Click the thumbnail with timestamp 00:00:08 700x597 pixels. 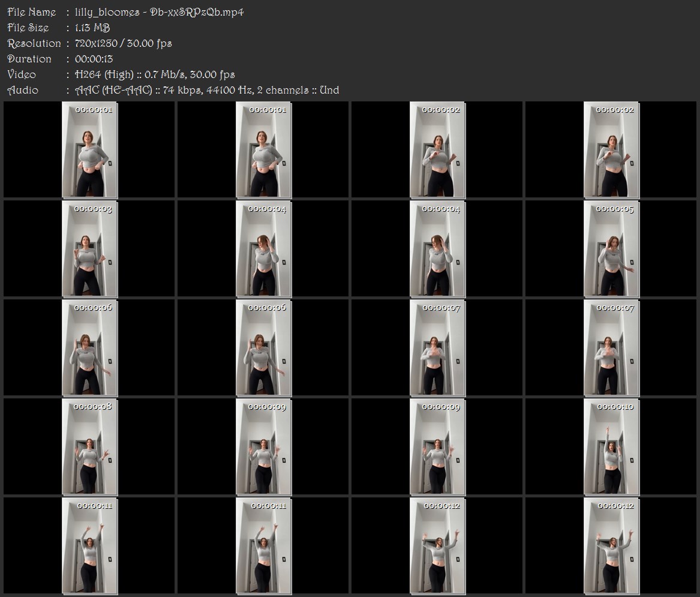(89, 446)
